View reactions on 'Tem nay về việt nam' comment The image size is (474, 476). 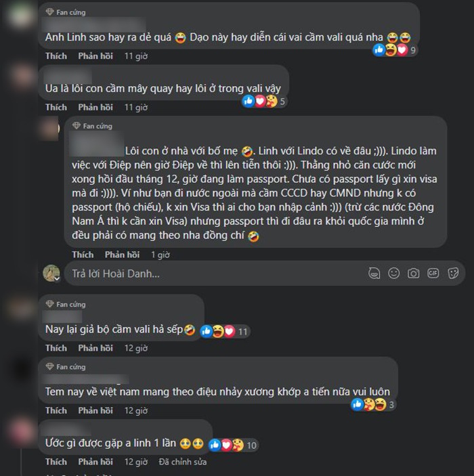pyautogui.click(x=372, y=404)
